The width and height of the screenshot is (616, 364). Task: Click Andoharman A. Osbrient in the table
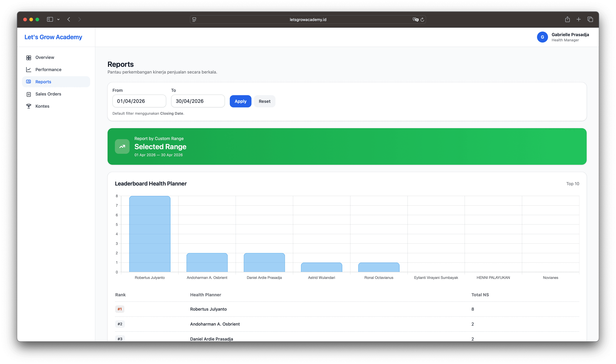tap(215, 324)
